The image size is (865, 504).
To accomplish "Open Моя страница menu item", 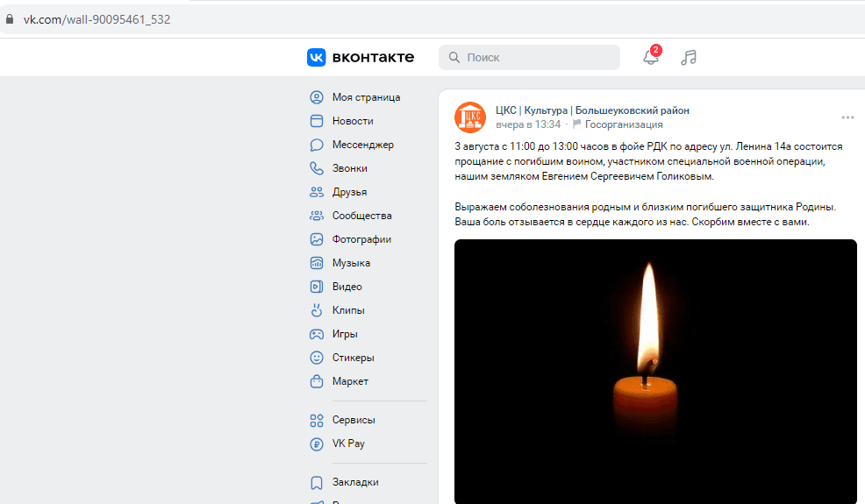I will coord(367,97).
